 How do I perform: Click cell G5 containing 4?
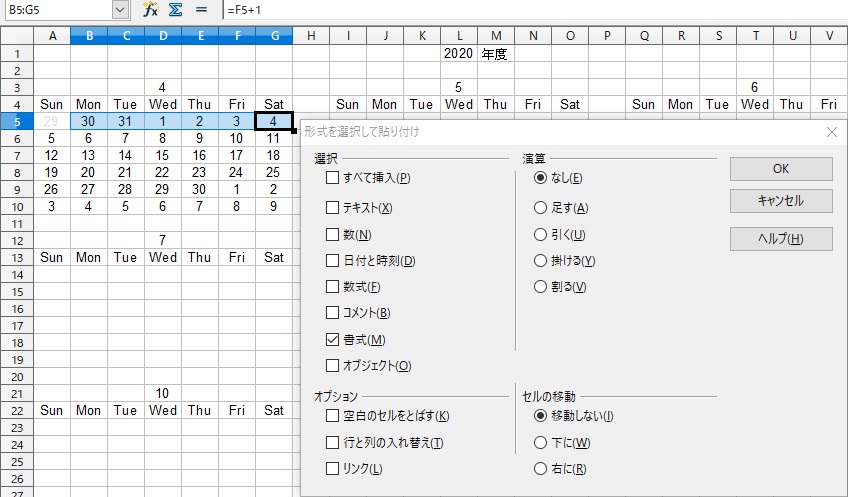tap(274, 122)
